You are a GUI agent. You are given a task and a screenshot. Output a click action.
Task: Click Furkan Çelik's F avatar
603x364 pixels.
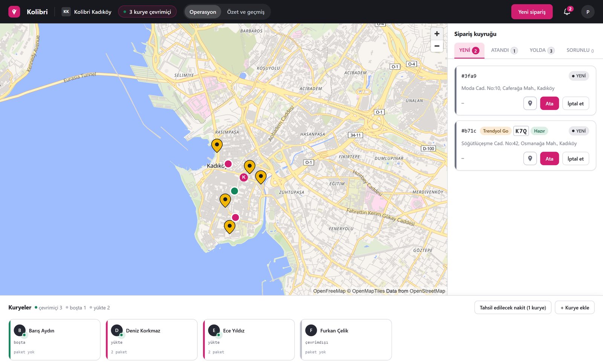(x=311, y=330)
